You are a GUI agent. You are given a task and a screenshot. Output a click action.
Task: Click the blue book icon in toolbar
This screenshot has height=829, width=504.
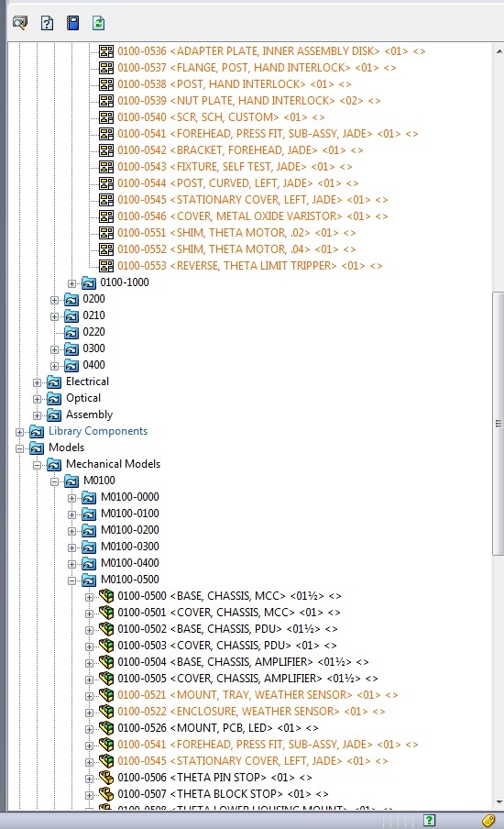73,23
